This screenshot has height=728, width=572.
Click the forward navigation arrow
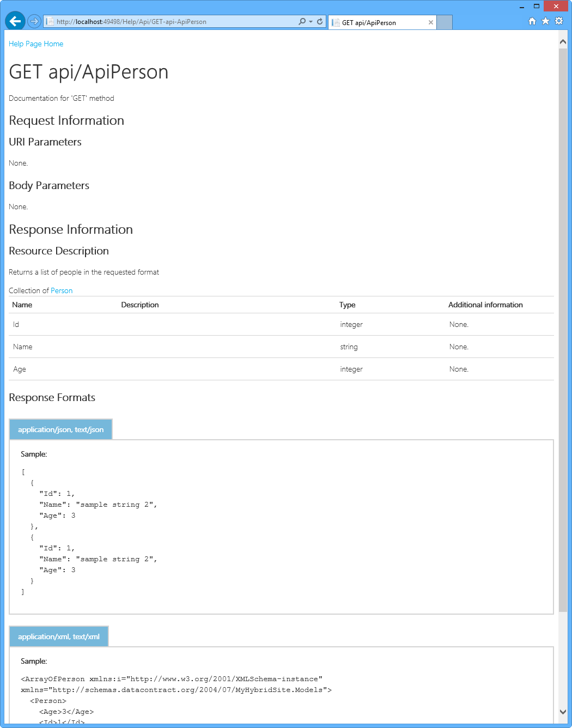click(x=33, y=21)
